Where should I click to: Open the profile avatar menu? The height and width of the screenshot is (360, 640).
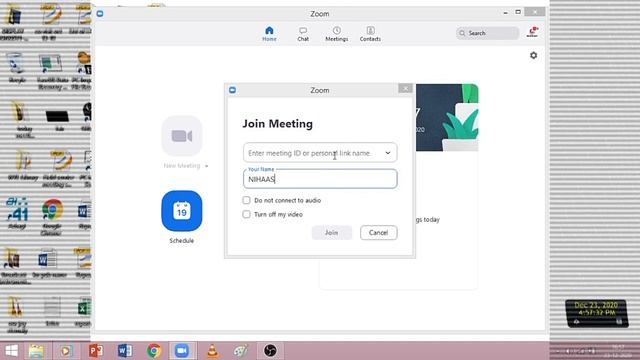pyautogui.click(x=532, y=32)
